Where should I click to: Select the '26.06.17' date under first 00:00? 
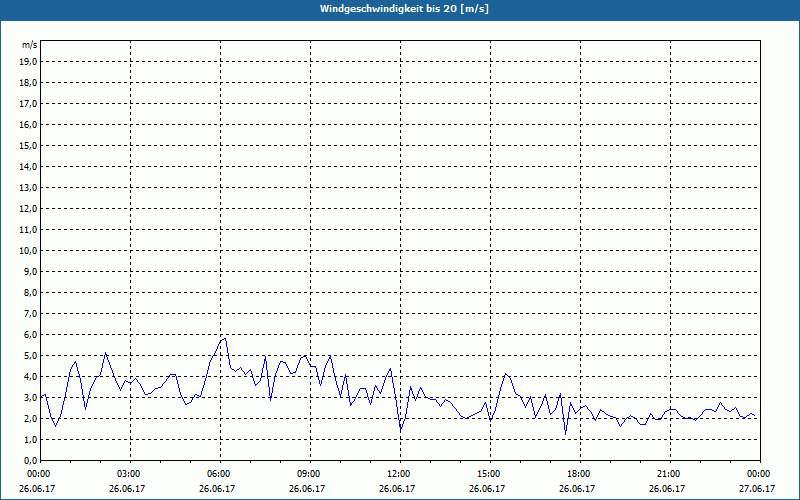click(x=37, y=488)
